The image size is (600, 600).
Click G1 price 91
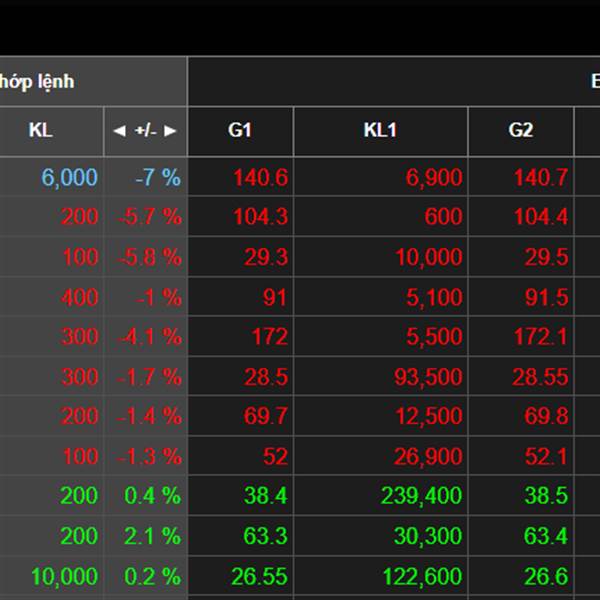click(x=275, y=297)
